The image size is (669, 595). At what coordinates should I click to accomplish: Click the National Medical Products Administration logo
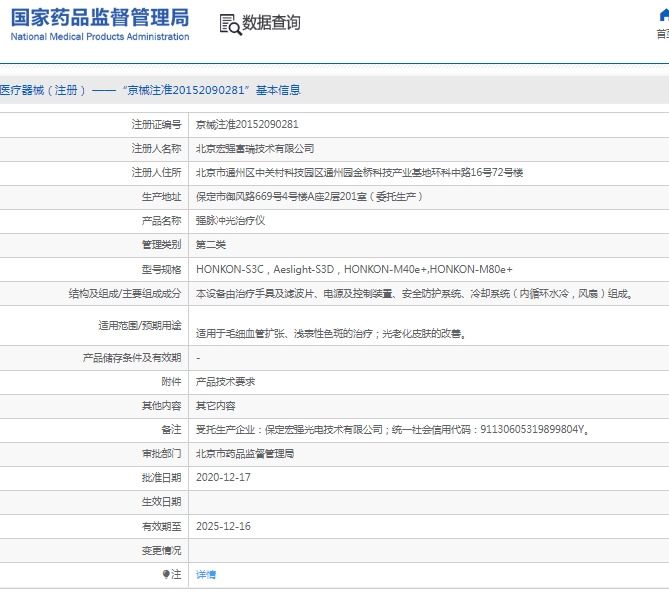click(x=100, y=25)
